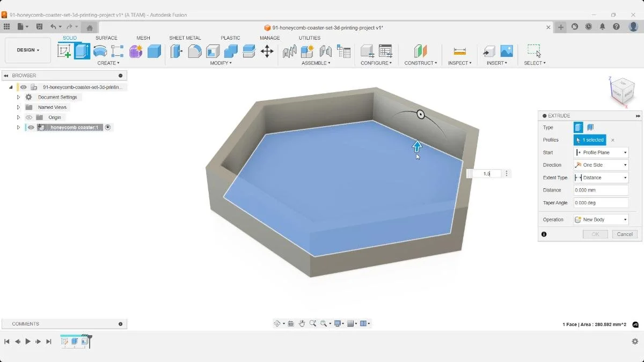Open the Operation dropdown showing New Body

[601, 219]
